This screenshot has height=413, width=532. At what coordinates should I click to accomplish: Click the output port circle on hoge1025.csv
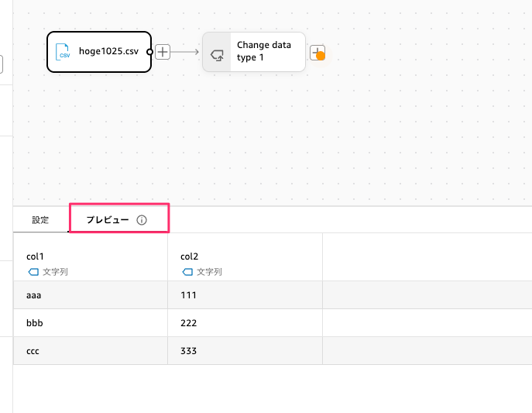(150, 52)
